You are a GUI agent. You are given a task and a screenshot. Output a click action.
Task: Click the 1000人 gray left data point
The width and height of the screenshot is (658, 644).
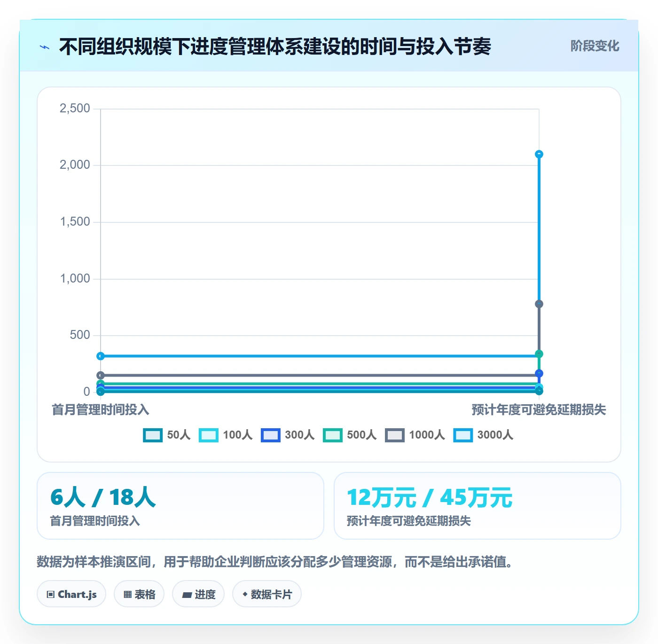tap(101, 375)
